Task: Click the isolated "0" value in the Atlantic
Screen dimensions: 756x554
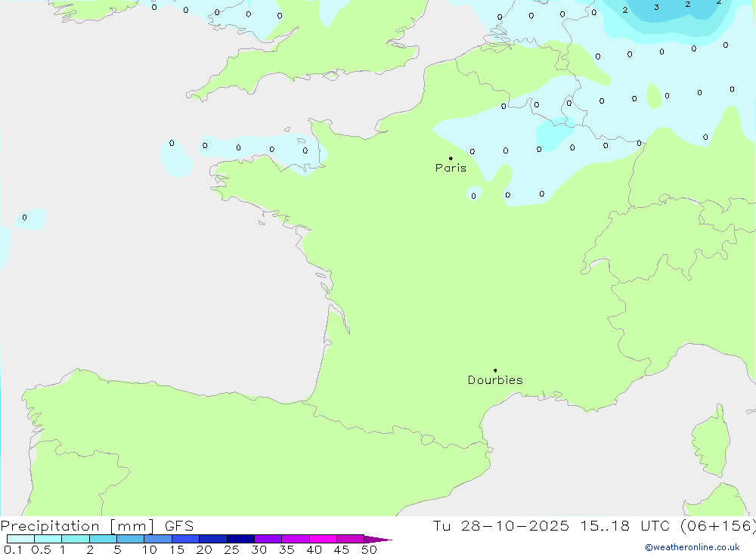Action: (x=24, y=218)
